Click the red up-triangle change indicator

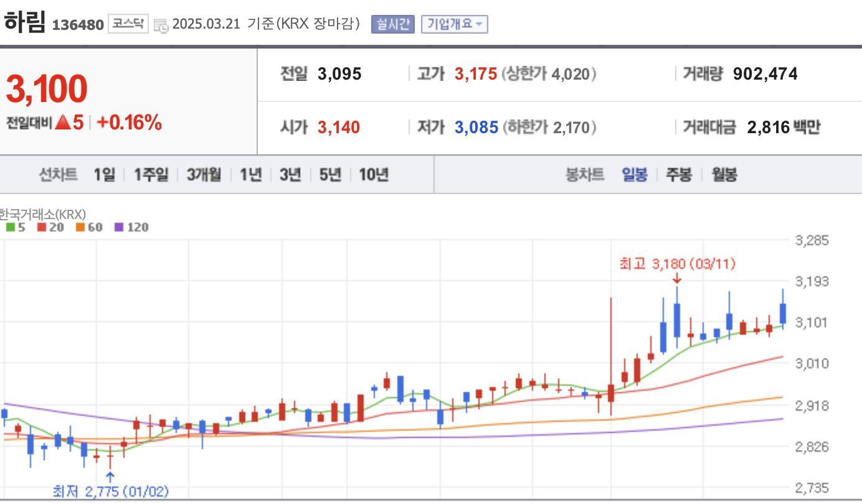[x=62, y=123]
